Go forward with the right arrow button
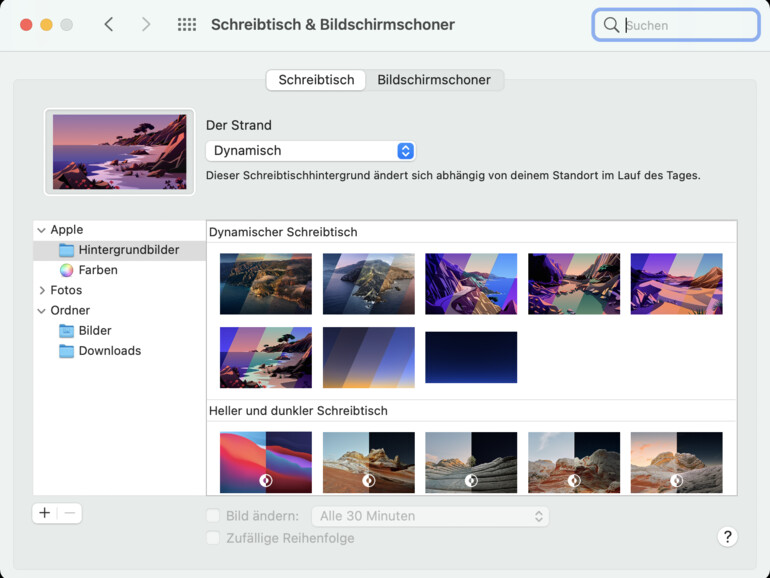The width and height of the screenshot is (770, 578). pyautogui.click(x=145, y=24)
